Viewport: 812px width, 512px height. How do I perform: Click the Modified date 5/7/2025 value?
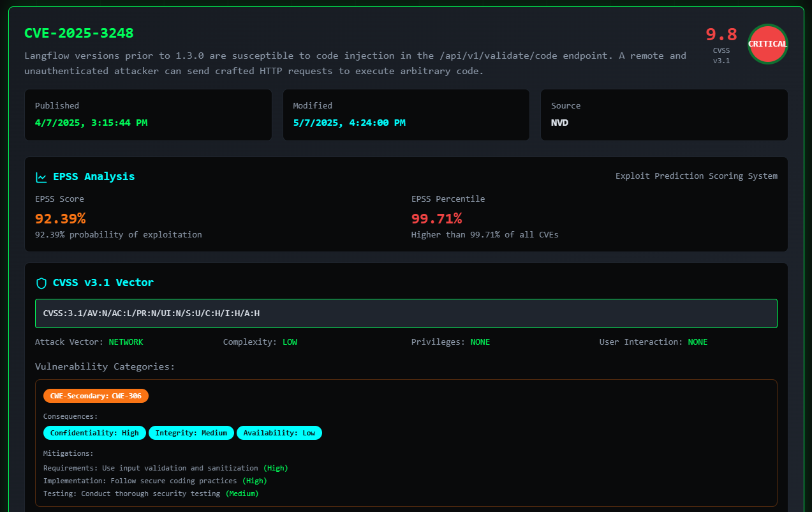pyautogui.click(x=349, y=123)
